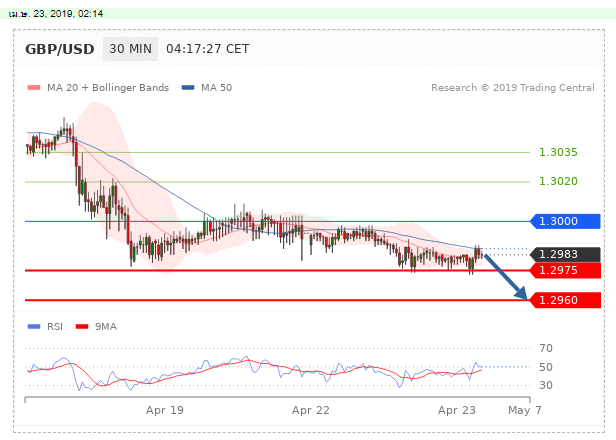Click the 9MA red legend swatch
This screenshot has width=616, height=440.
(x=82, y=326)
